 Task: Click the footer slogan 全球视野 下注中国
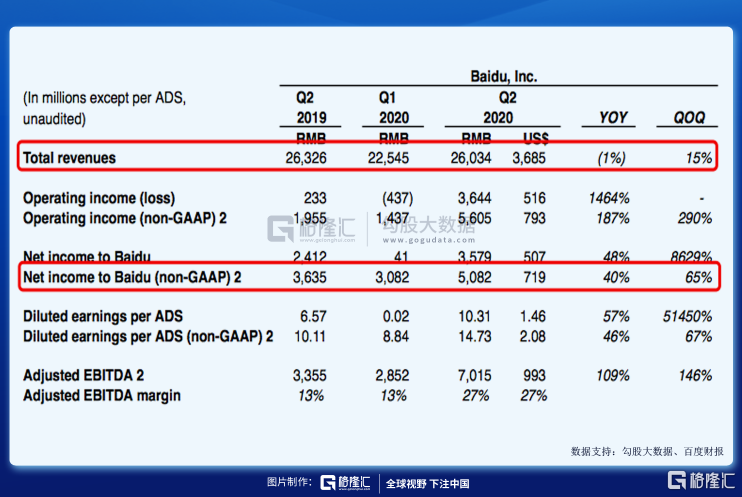428,483
